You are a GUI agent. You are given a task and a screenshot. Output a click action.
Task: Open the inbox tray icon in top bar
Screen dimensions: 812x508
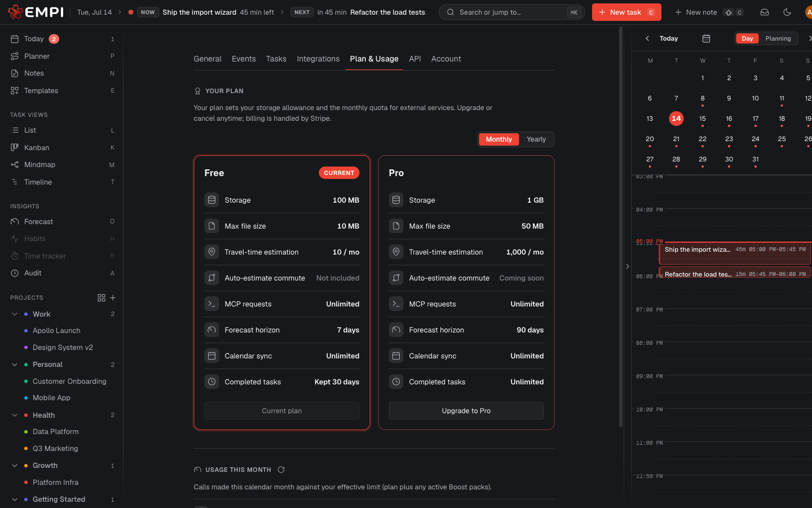coord(765,12)
